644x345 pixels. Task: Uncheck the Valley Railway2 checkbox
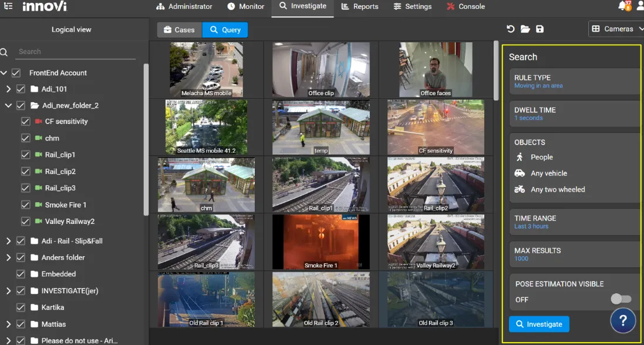[x=25, y=221]
